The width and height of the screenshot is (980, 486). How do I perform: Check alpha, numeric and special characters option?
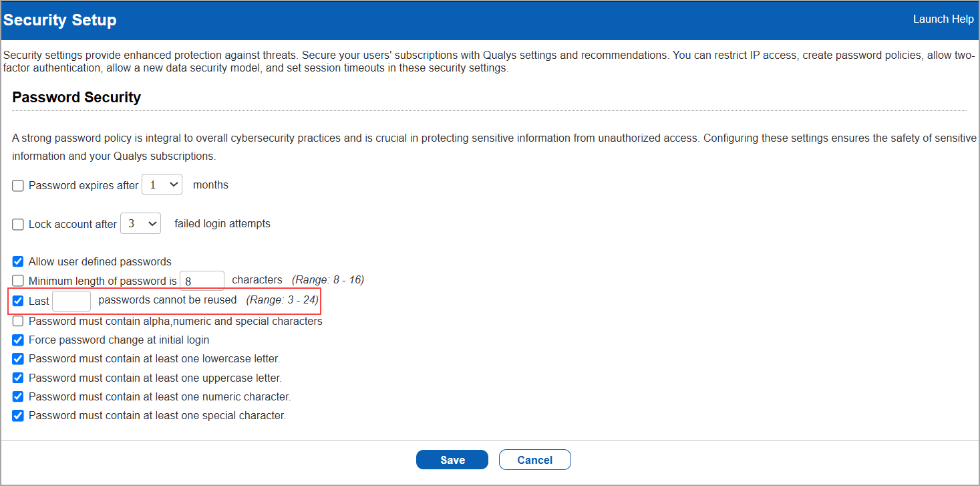click(18, 321)
